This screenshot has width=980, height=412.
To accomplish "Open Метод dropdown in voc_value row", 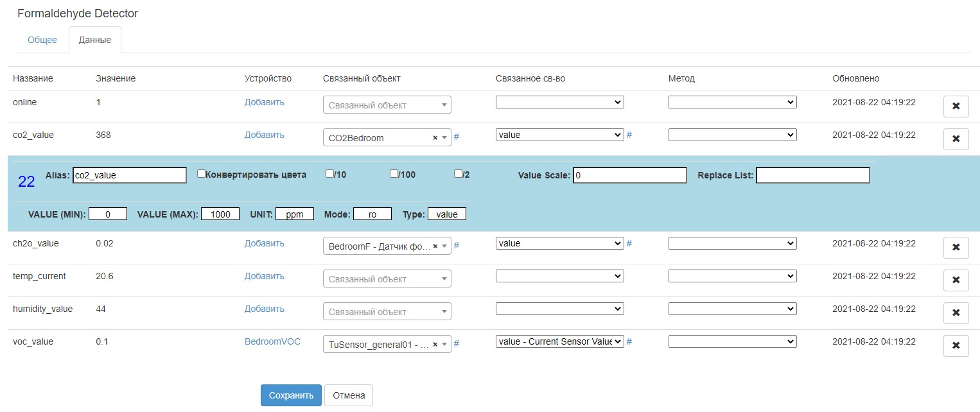I will pos(732,341).
